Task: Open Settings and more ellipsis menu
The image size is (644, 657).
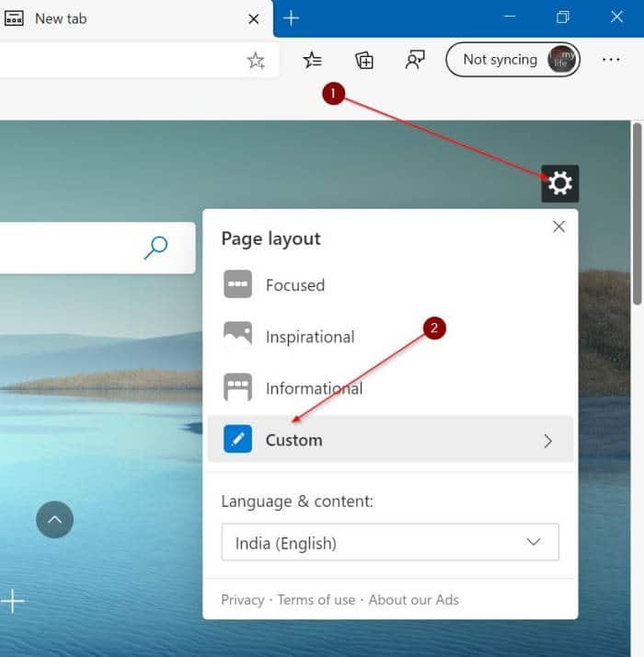Action: [x=611, y=60]
